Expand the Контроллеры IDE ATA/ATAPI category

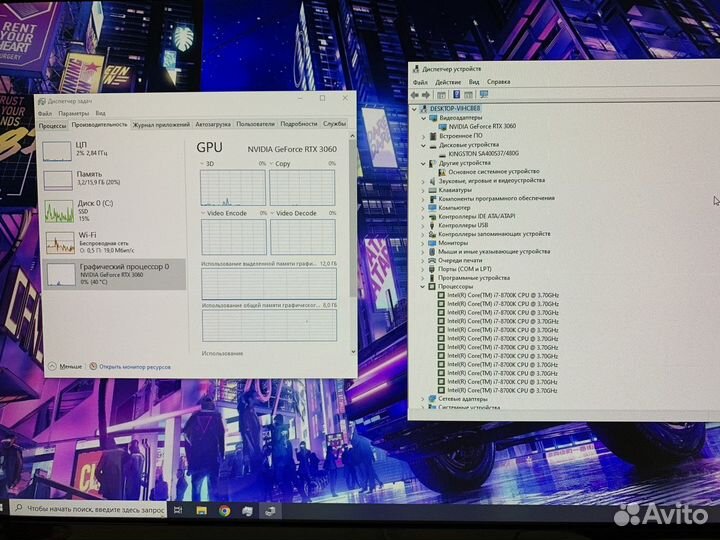click(423, 217)
